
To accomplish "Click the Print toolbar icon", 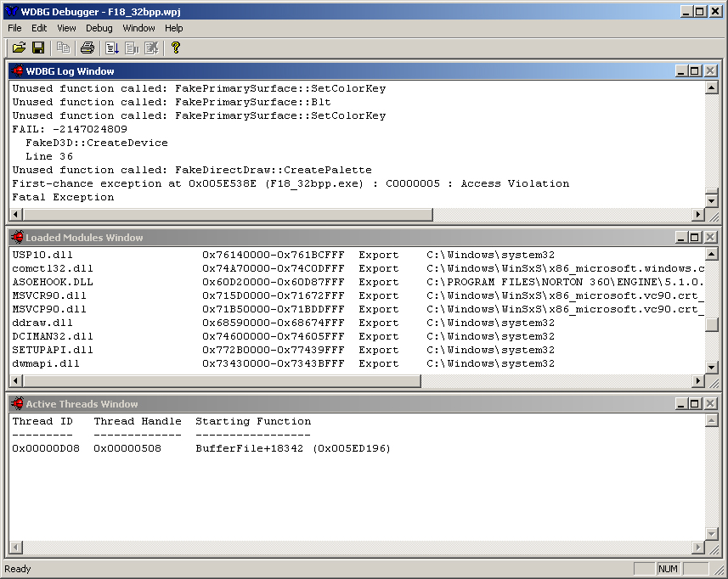I will (87, 48).
